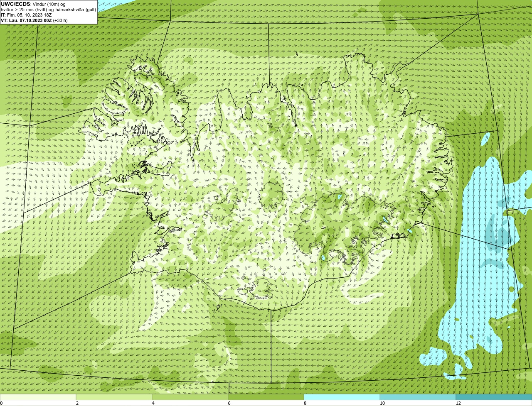Click the 10–12 m/s legend color band

tap(418, 397)
